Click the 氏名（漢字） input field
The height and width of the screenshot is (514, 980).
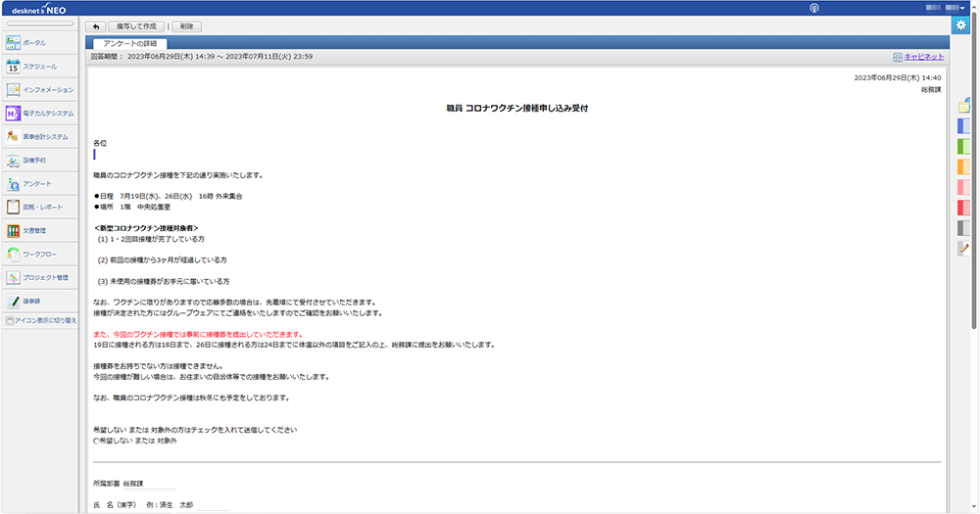coord(213,504)
